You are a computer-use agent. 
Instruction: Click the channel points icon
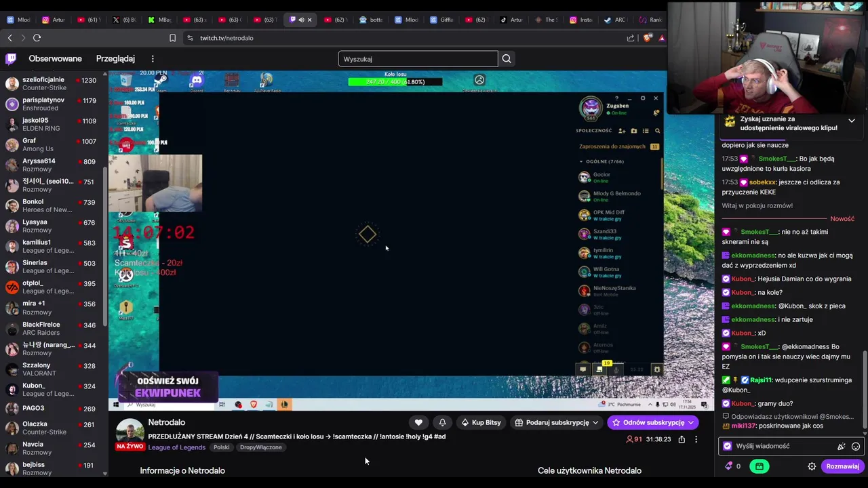tap(729, 466)
